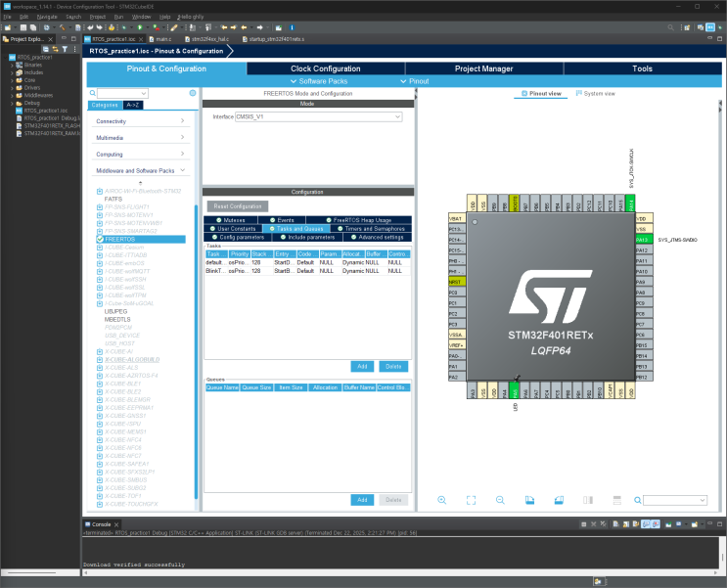Click the Forward navigation arrow in toolbar
This screenshot has width=727, height=588.
click(x=259, y=27)
